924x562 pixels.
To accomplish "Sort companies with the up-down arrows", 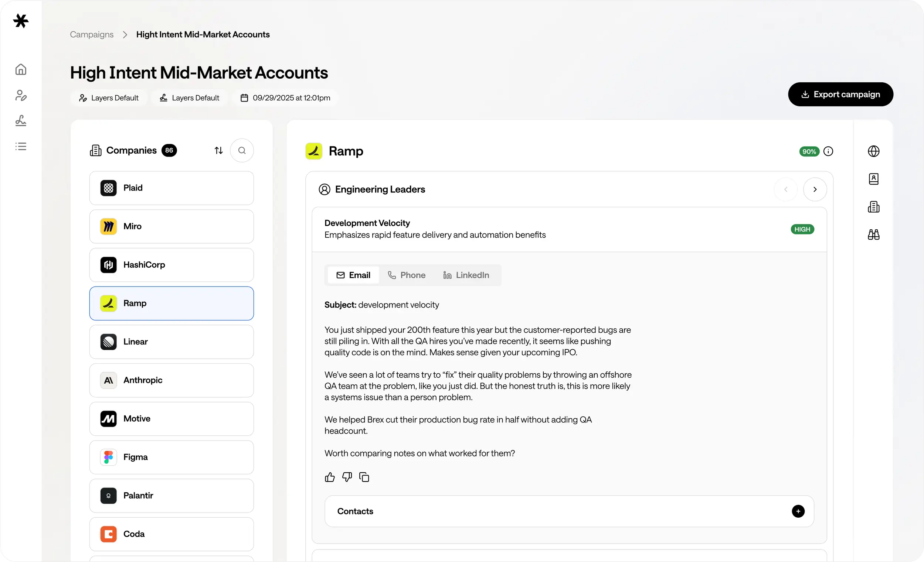I will click(219, 150).
